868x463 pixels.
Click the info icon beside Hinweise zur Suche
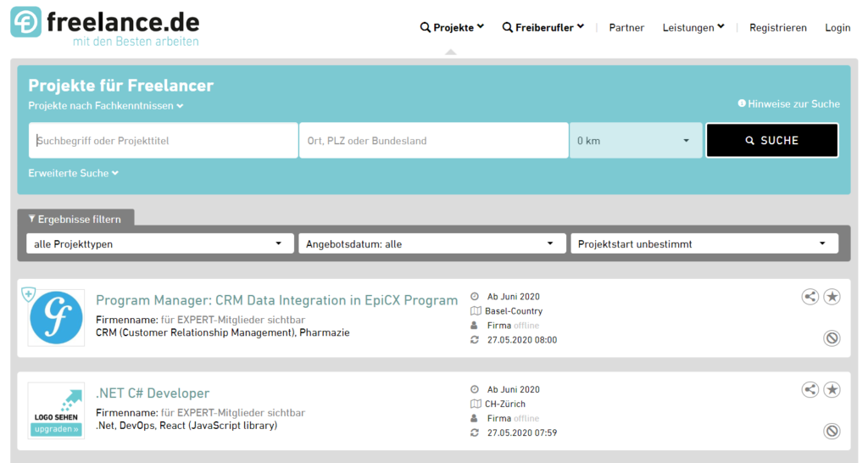point(742,103)
